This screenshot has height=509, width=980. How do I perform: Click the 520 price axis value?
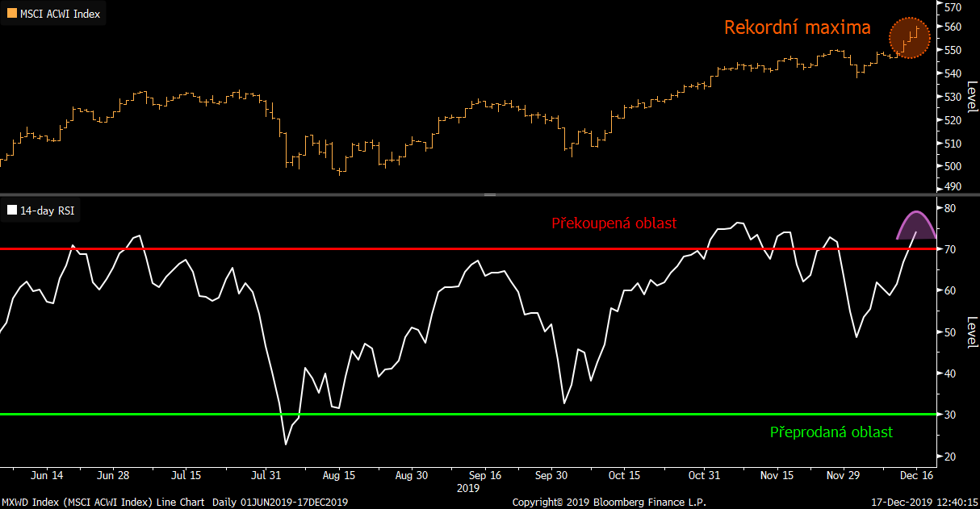pyautogui.click(x=951, y=120)
